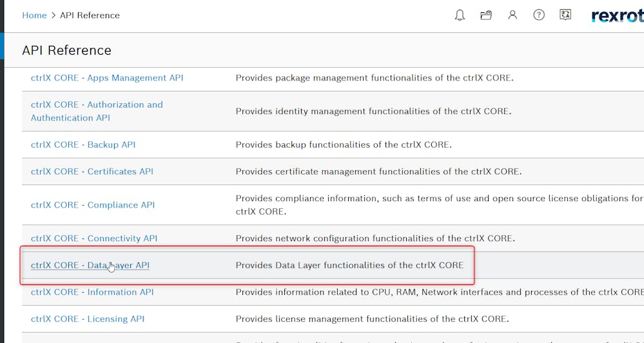Select API Reference in the breadcrumb
Screen dimensions: 644x343
(90, 15)
